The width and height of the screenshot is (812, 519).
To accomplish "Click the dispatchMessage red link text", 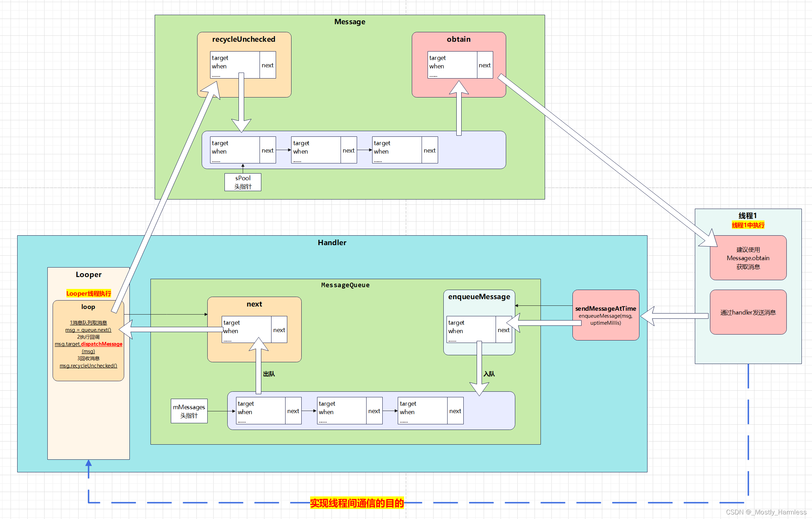I will 102,344.
